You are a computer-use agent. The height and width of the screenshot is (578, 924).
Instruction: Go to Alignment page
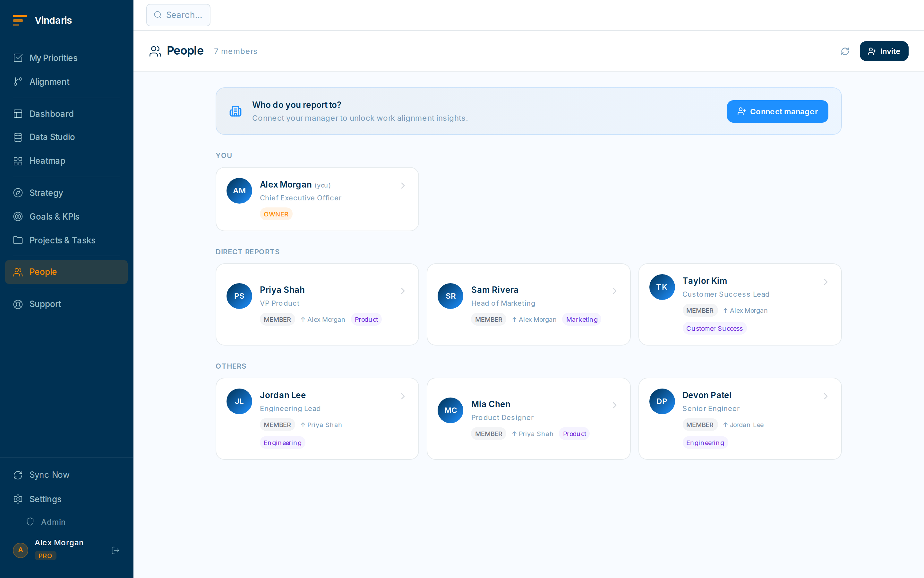click(66, 82)
